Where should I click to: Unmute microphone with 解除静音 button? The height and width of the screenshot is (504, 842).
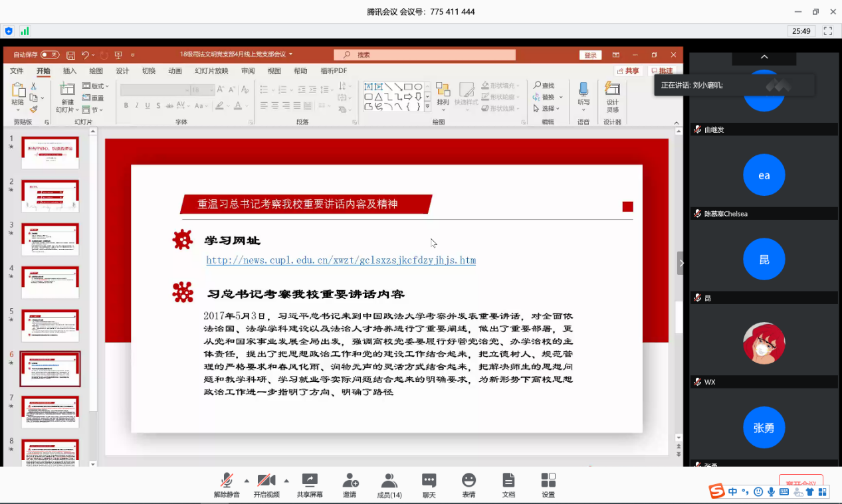227,481
